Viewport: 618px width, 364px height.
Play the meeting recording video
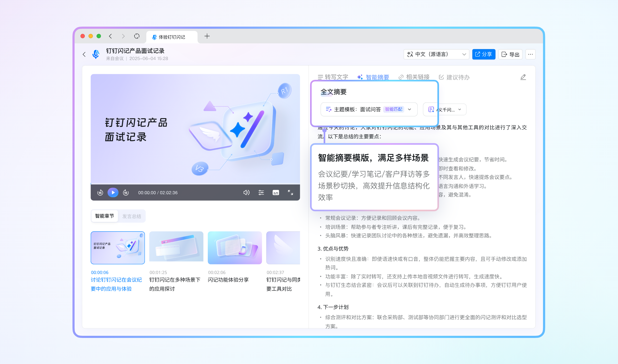113,192
